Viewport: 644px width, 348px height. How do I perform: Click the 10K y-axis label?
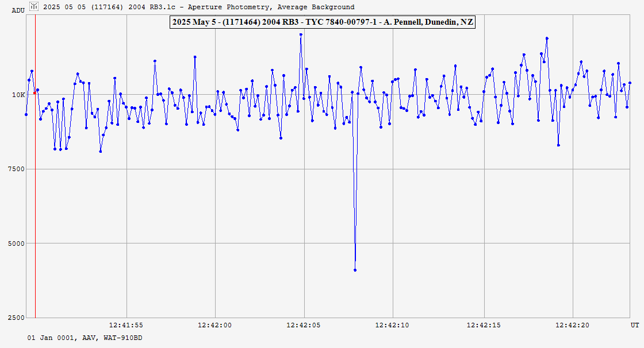tap(19, 95)
